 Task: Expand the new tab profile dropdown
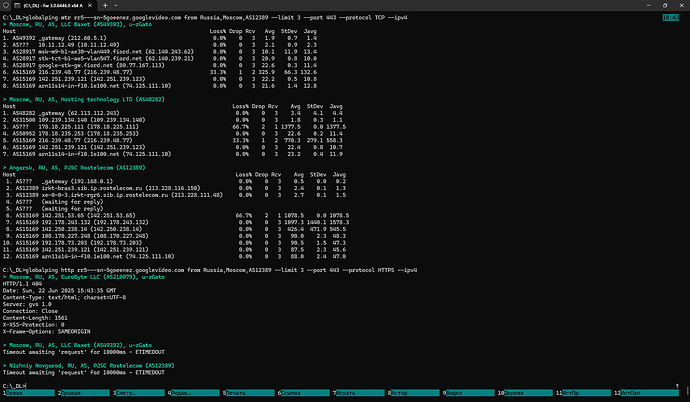coord(116,5)
